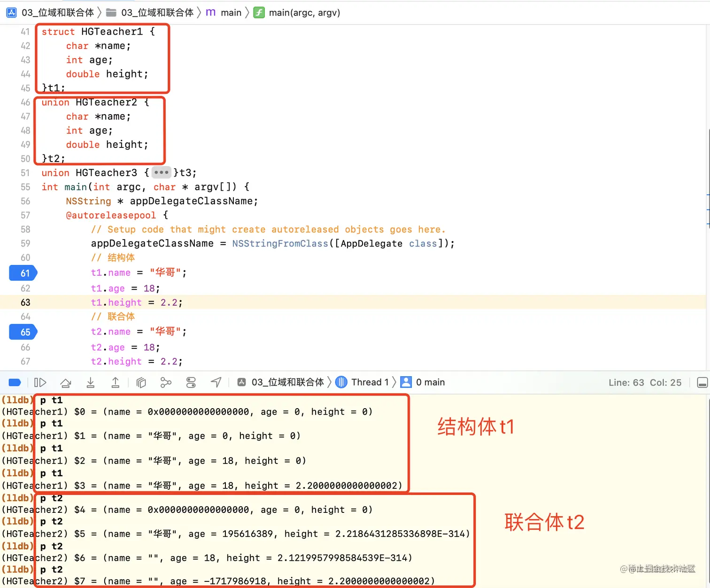Toggle the breakpoints activation button
Screen dimensions: 710x588
(15, 382)
